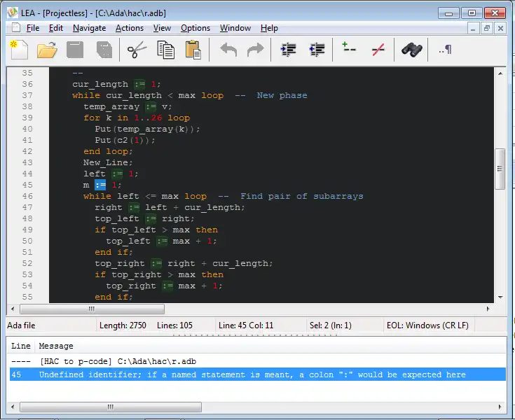Click the Open folder icon
Image resolution: width=515 pixels, height=420 pixels.
[x=47, y=50]
